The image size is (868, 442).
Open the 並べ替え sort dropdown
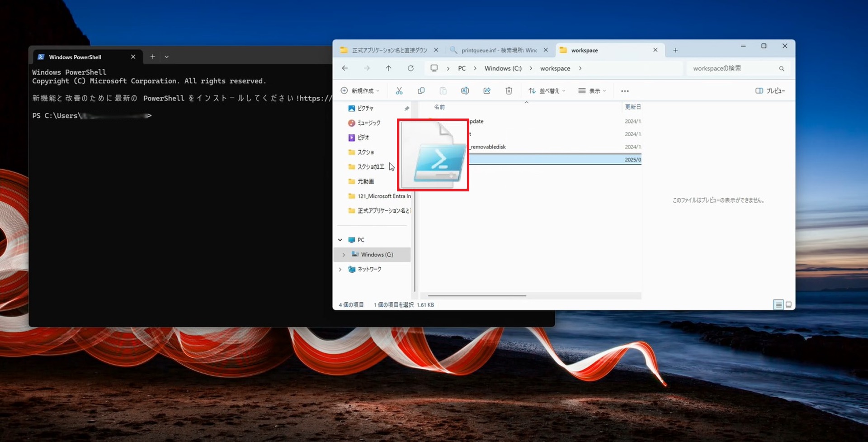[547, 91]
